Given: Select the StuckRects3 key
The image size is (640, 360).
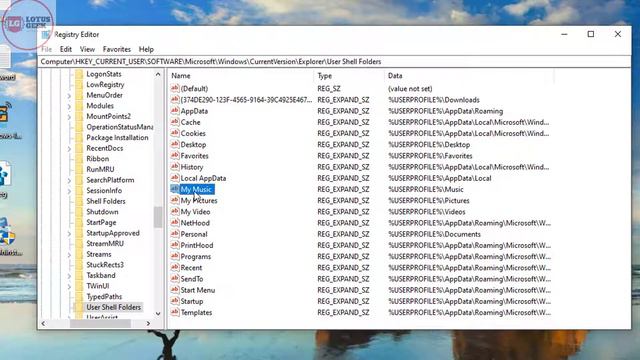Looking at the screenshot, I should click(105, 264).
